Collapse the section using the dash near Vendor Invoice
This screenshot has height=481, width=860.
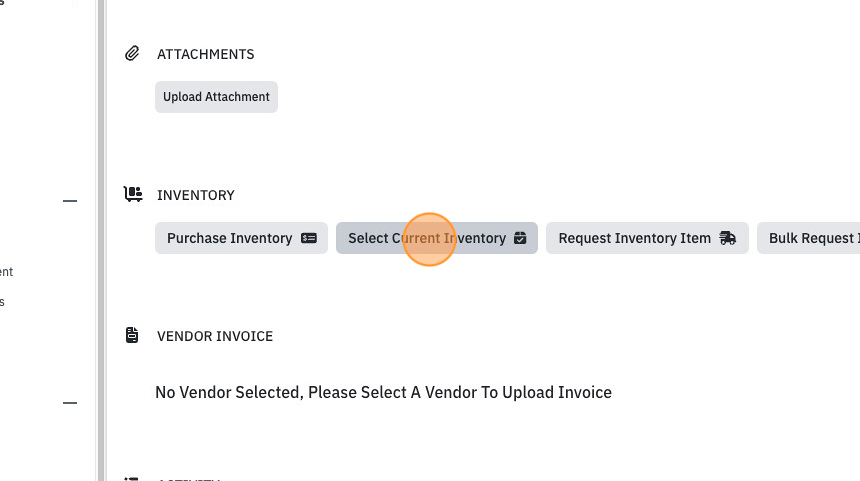(70, 403)
